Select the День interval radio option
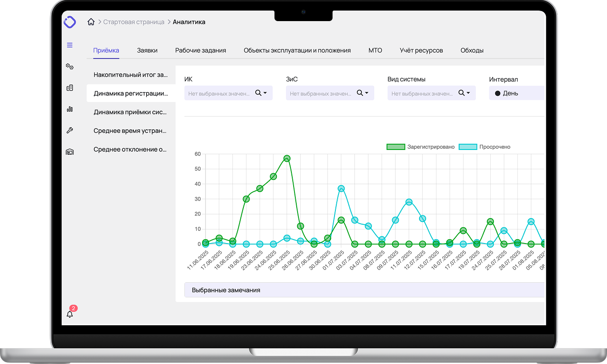This screenshot has height=364, width=607. point(498,93)
